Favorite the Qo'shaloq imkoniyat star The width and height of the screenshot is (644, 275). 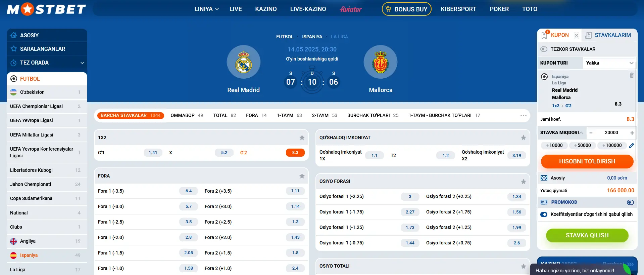(x=524, y=137)
